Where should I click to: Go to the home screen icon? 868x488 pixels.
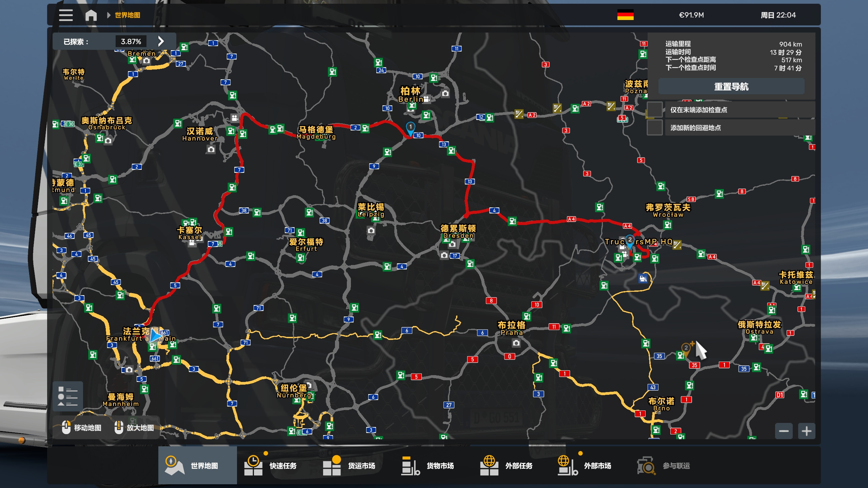click(91, 15)
